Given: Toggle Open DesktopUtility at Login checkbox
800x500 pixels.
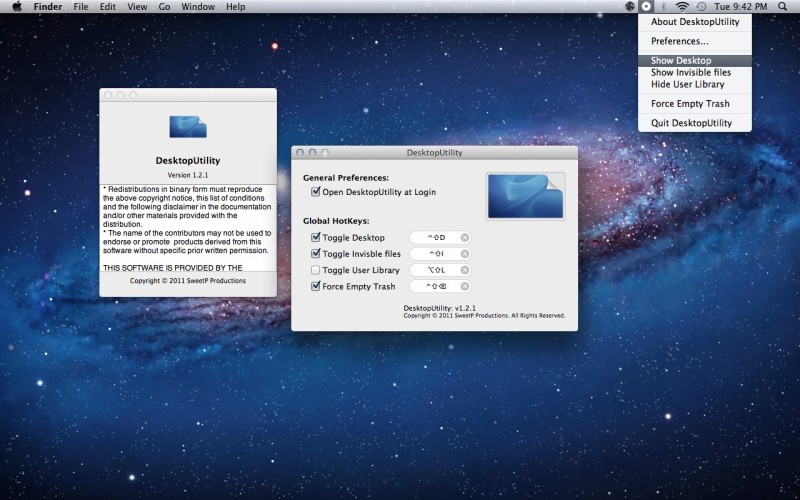Looking at the screenshot, I should point(315,192).
